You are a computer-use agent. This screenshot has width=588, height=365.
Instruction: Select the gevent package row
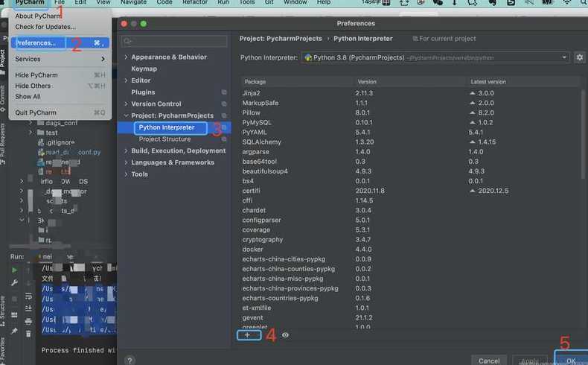point(411,317)
